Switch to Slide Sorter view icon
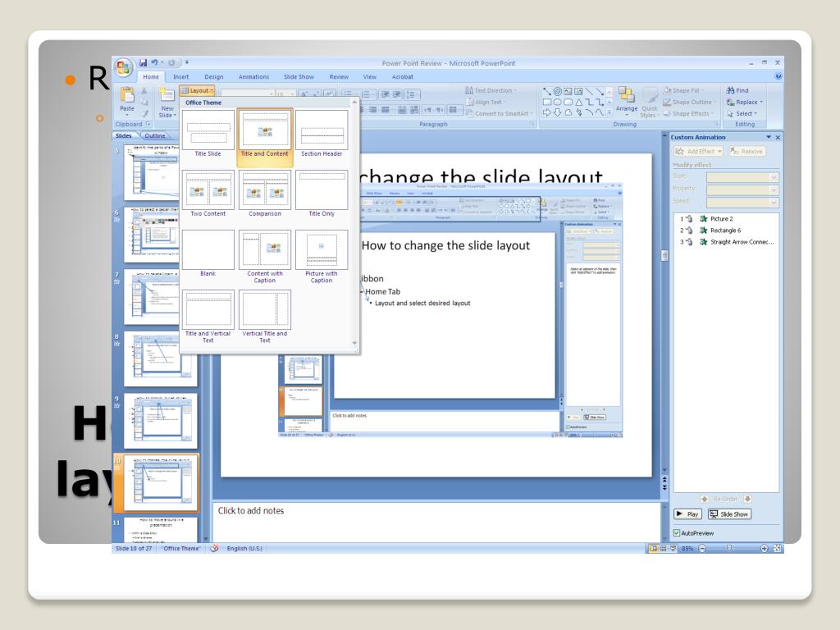Viewport: 840px width, 630px height. [x=663, y=549]
